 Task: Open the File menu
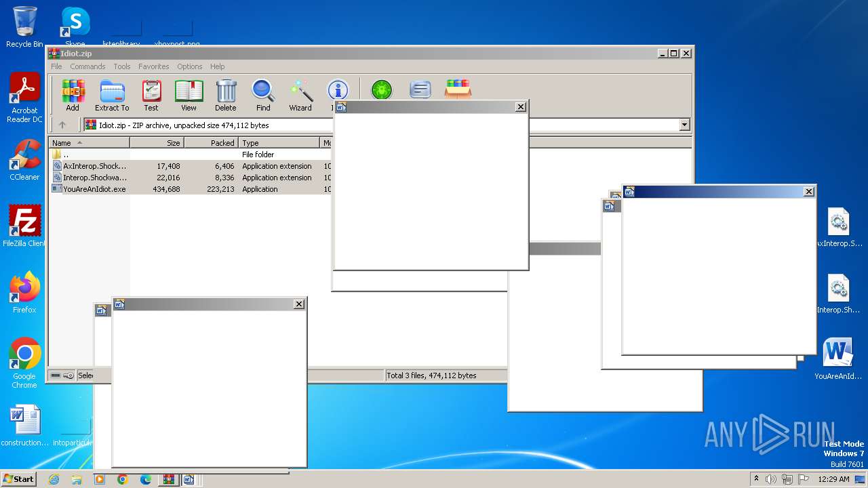tap(56, 66)
